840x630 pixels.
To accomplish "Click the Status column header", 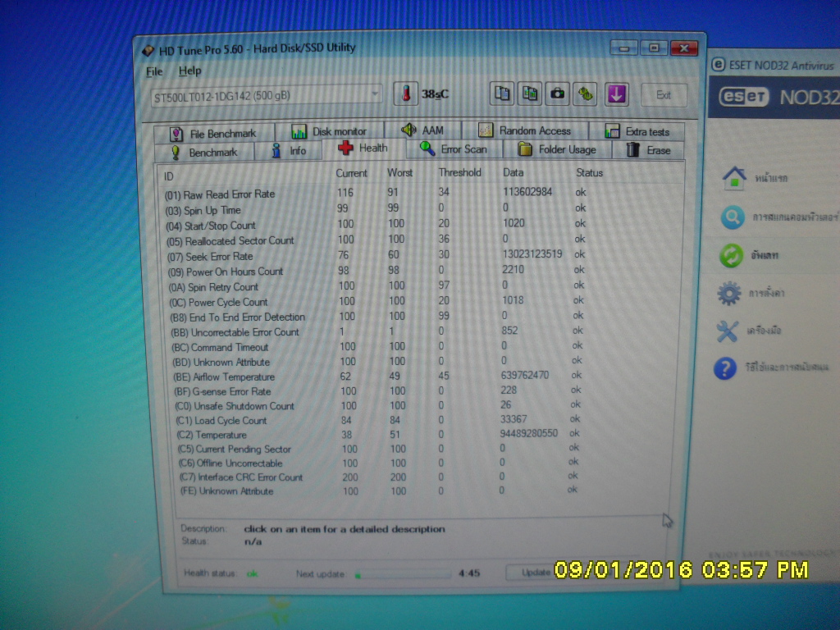I will tap(589, 173).
